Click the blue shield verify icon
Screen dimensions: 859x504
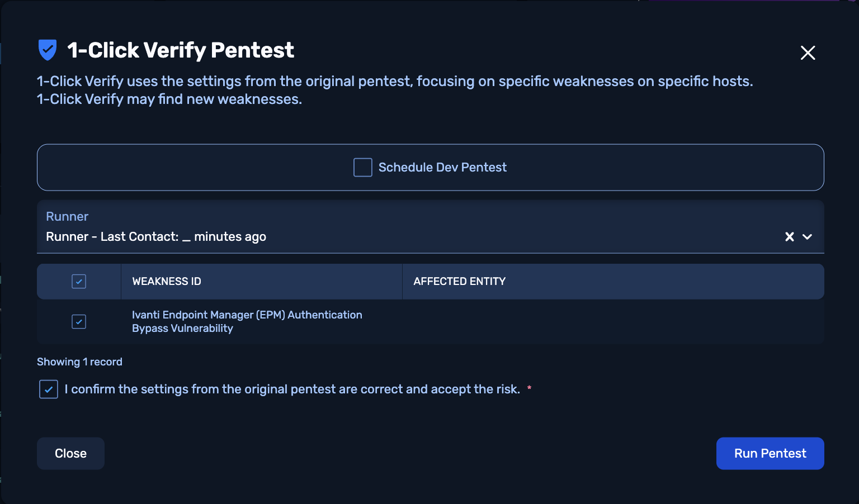pyautogui.click(x=48, y=50)
